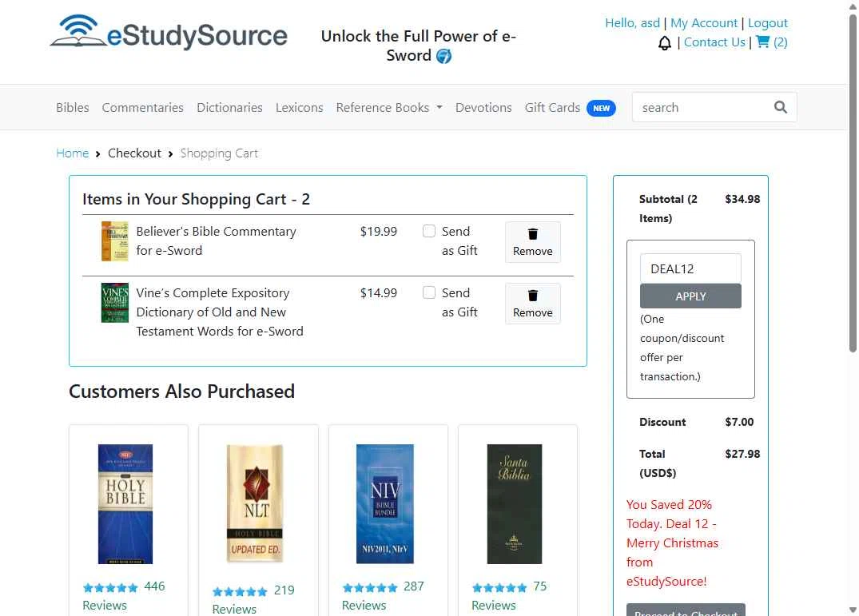Click trash icon for Vine's Expository Dictionary
This screenshot has width=859, height=616.
(532, 296)
